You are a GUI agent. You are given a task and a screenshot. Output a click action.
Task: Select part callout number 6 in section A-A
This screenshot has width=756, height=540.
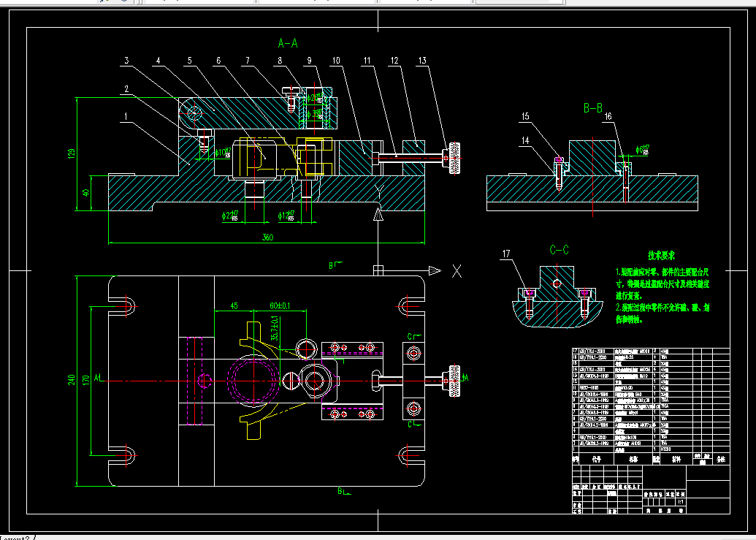(218, 61)
